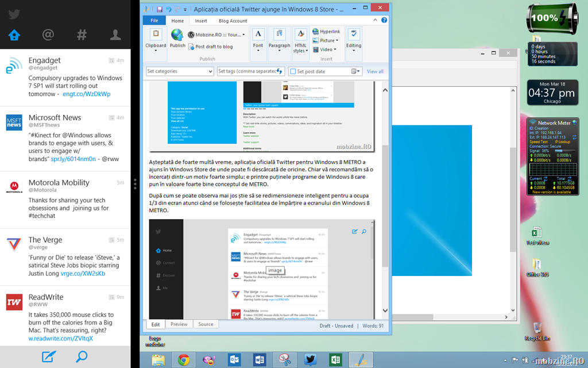
Task: Click the background window's vertical scrollbar thumb
Action: (x=513, y=200)
